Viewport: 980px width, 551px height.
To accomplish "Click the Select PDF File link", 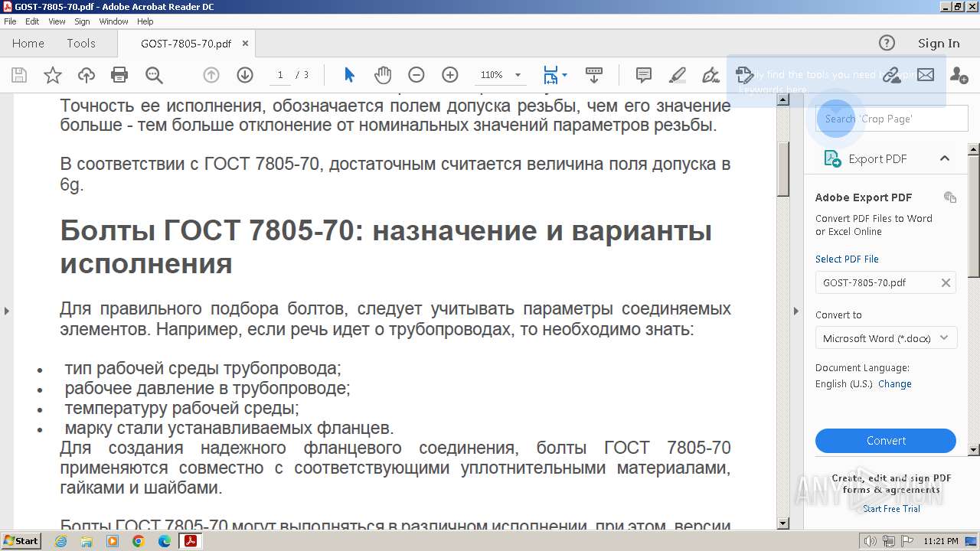I will 847,259.
